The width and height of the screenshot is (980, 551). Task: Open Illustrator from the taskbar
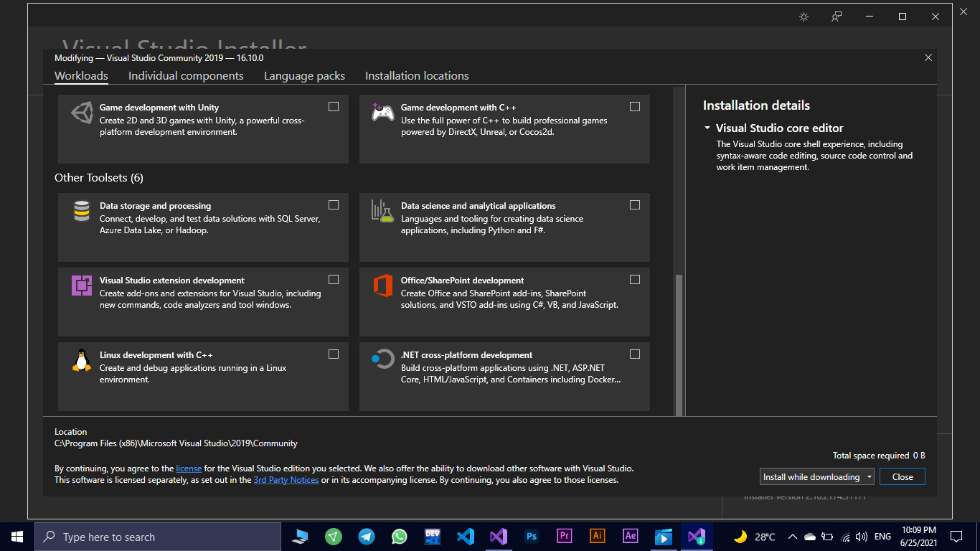[598, 537]
